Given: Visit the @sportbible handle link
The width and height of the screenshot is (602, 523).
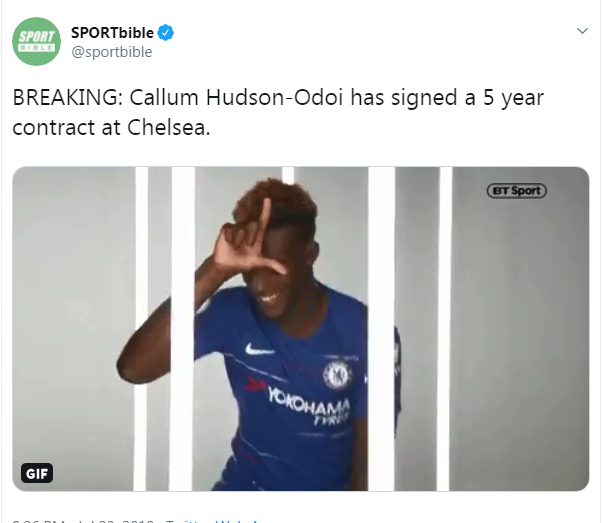Looking at the screenshot, I should [112, 52].
